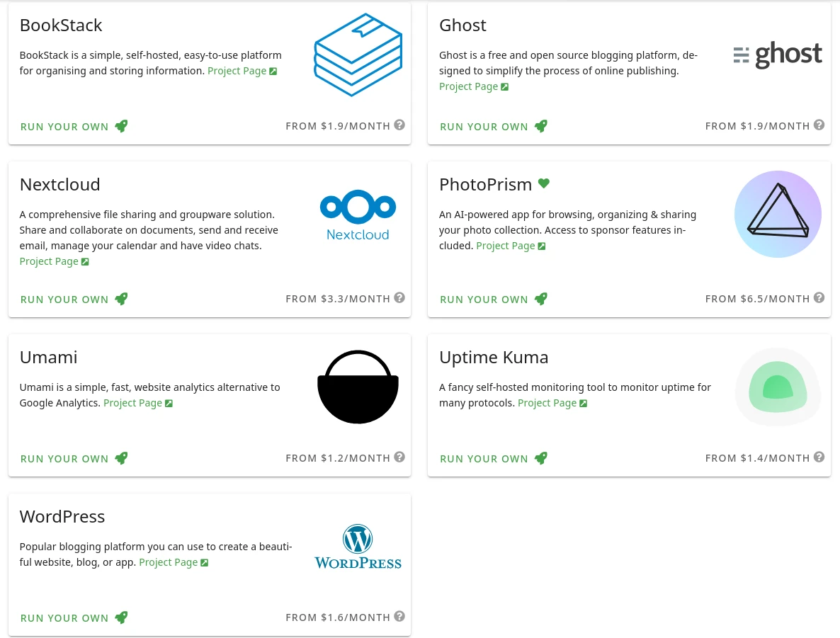Click the PhotoPrism triangle logo
Screen dimensions: 840x638
pos(778,214)
